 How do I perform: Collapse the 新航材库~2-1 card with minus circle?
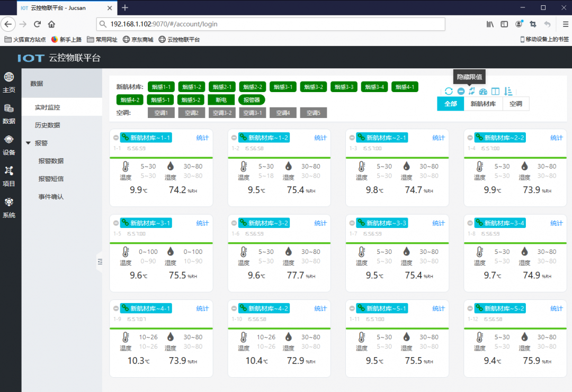click(352, 138)
